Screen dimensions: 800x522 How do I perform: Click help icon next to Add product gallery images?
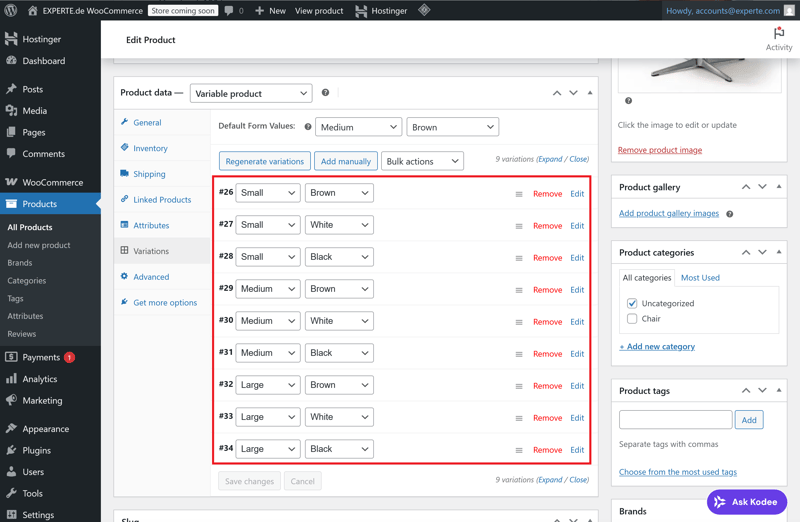click(729, 214)
